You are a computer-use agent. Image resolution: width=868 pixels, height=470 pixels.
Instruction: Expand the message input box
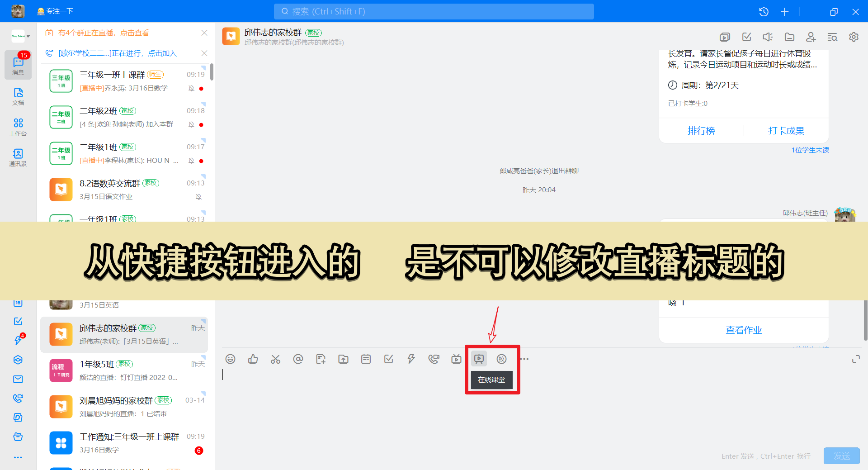856,359
